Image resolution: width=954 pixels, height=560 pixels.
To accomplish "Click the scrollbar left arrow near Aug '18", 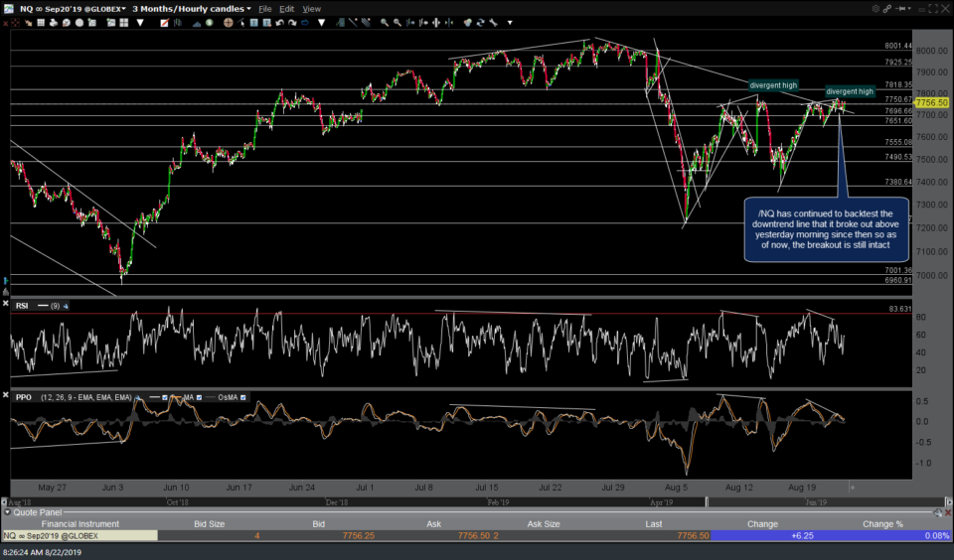I will click(4, 502).
